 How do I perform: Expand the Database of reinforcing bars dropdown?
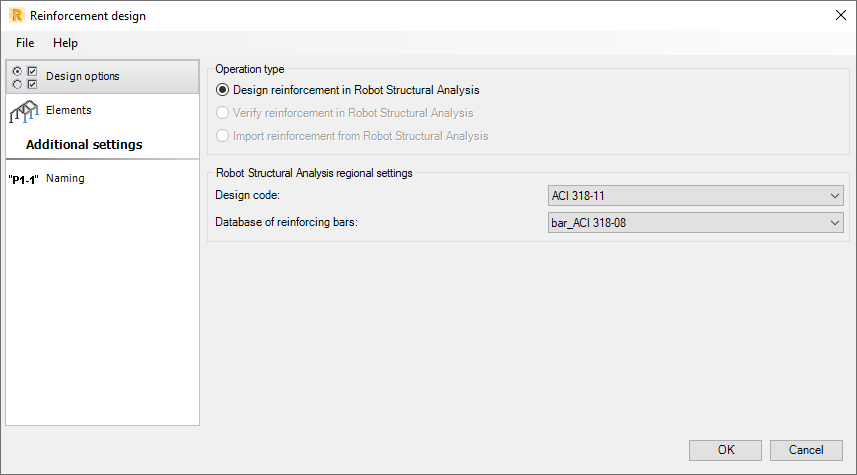[695, 223]
